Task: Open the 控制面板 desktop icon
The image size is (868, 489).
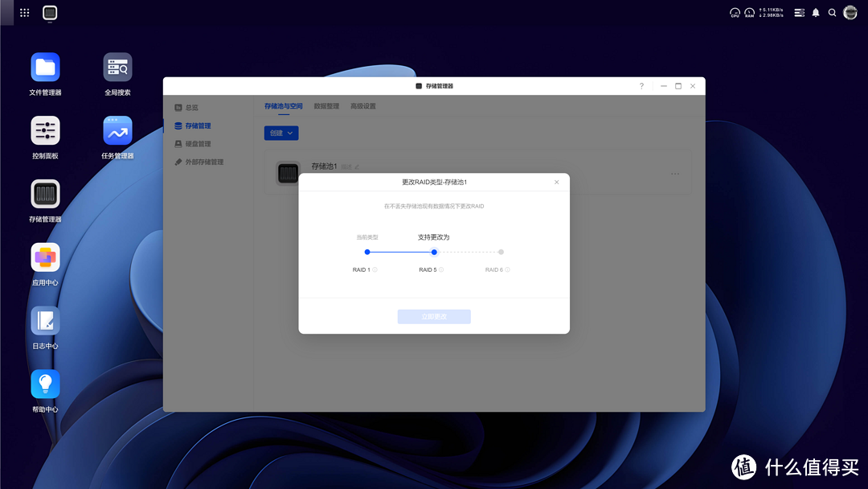Action: [x=45, y=131]
